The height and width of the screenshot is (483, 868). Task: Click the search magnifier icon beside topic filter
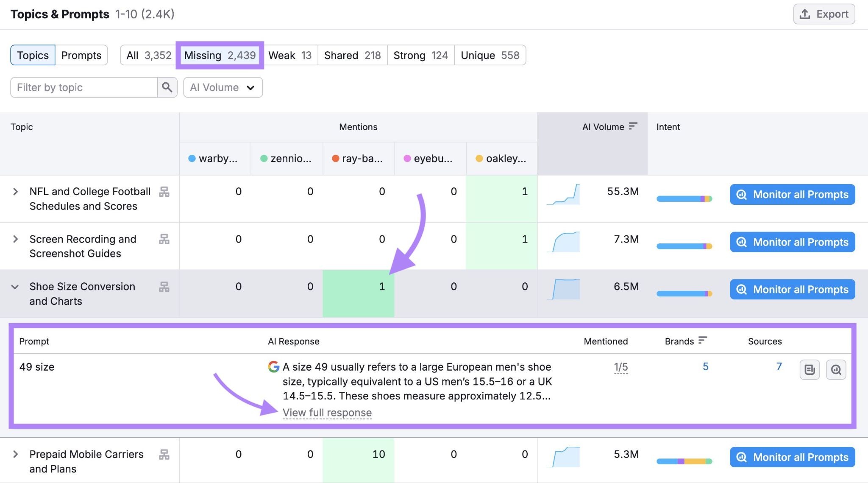(167, 87)
